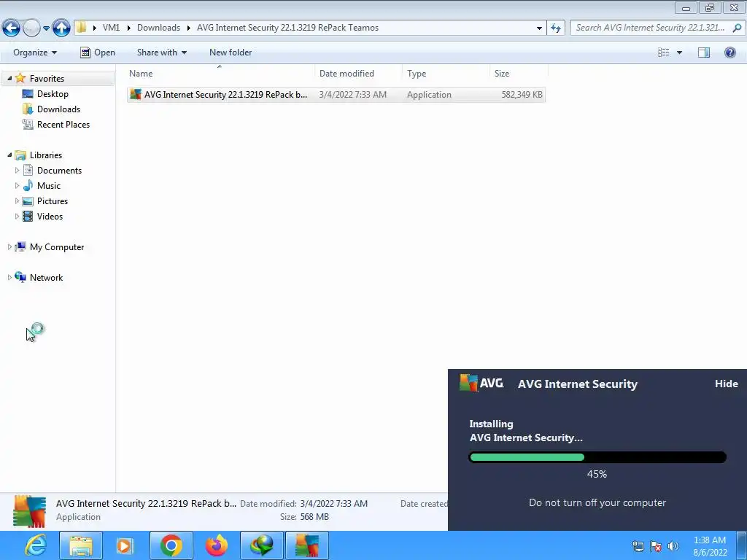The width and height of the screenshot is (747, 560).
Task: Click the Back navigation arrow
Action: click(x=11, y=28)
